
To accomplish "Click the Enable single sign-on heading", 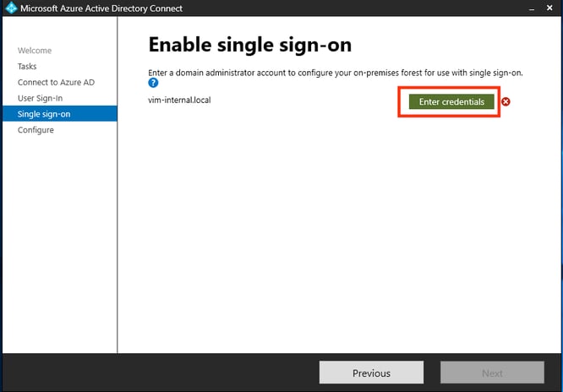I will 249,45.
